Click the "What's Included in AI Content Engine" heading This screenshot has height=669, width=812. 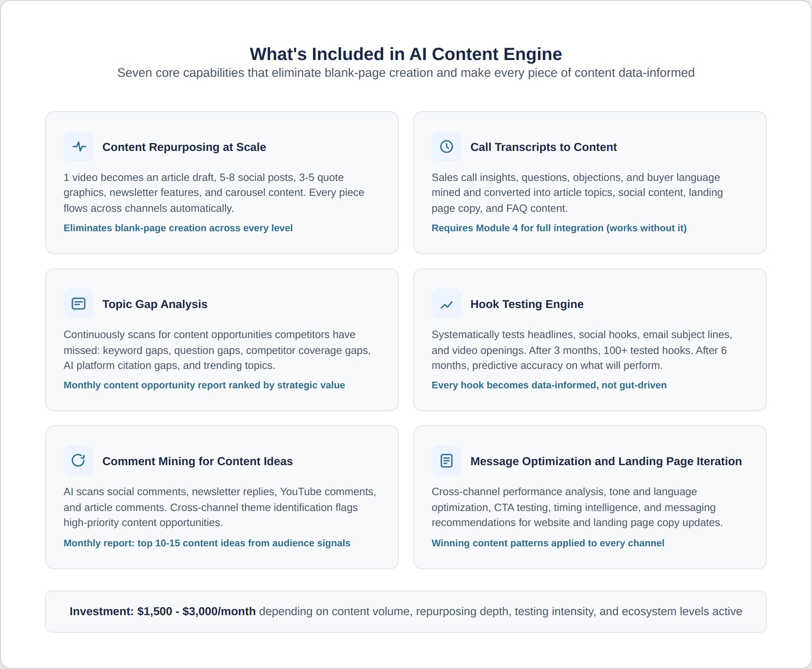pos(406,54)
